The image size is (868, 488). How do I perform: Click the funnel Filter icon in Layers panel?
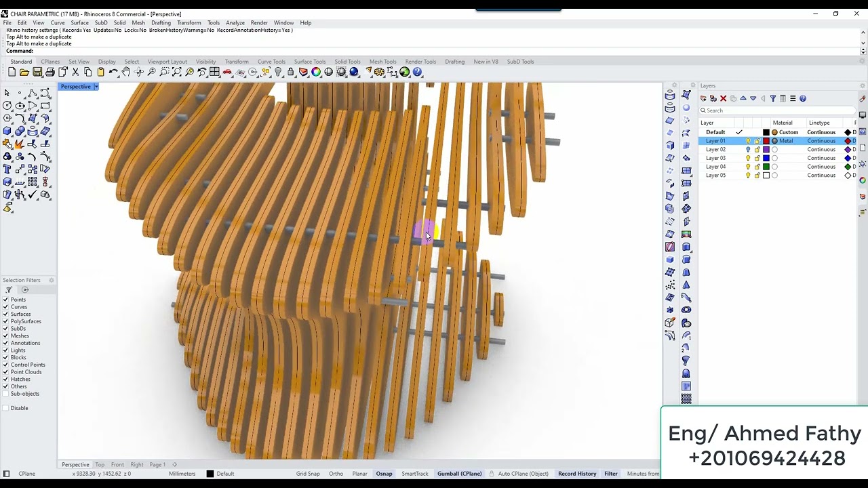click(772, 98)
